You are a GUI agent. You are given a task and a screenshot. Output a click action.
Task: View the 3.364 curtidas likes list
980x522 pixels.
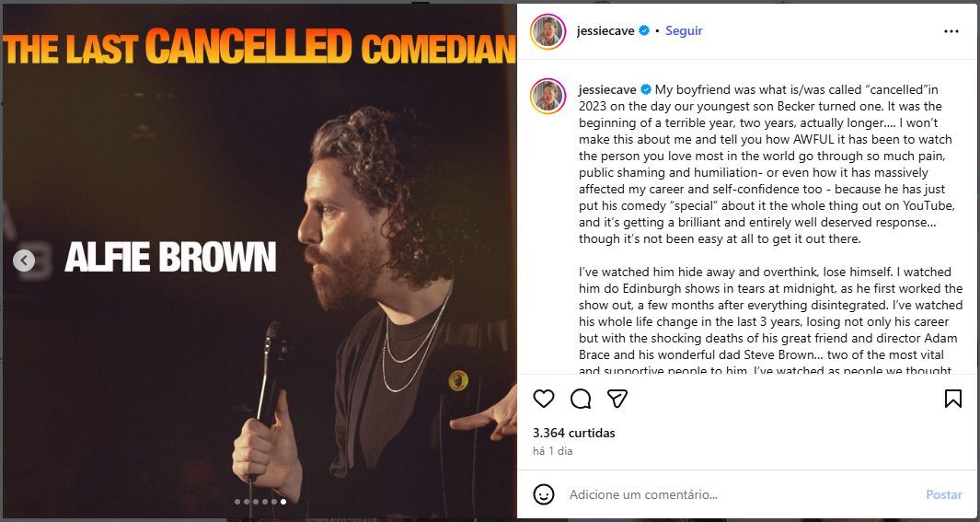tap(574, 433)
